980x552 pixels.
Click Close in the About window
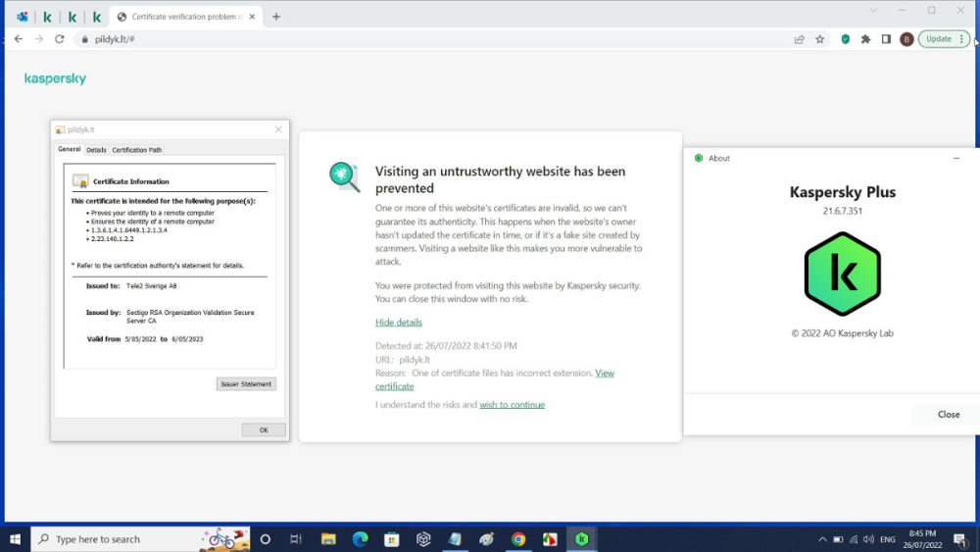948,415
